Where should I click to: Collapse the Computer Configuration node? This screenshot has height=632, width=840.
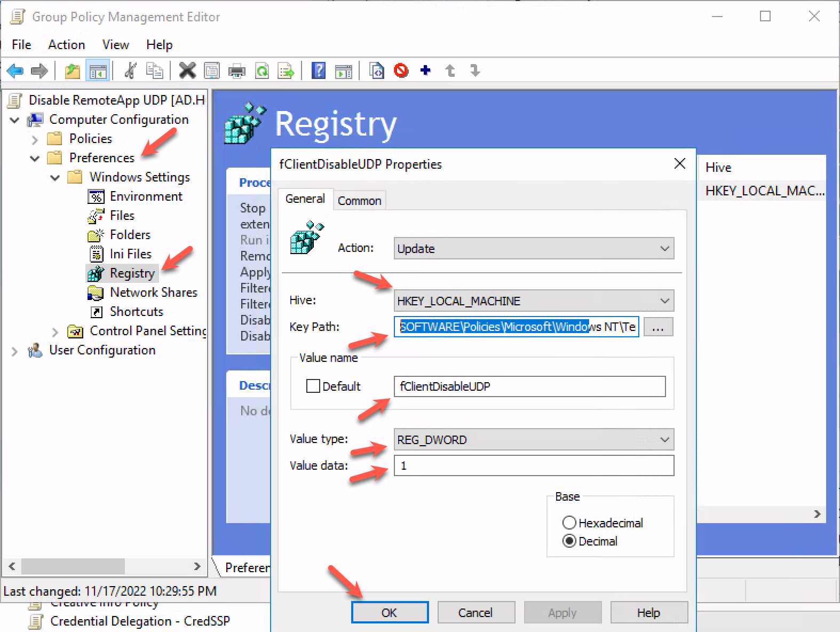14,120
